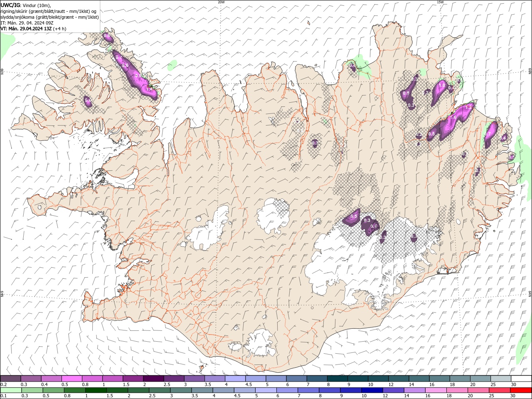
Task: Click the 20W longitude label
Action: click(221, 2)
